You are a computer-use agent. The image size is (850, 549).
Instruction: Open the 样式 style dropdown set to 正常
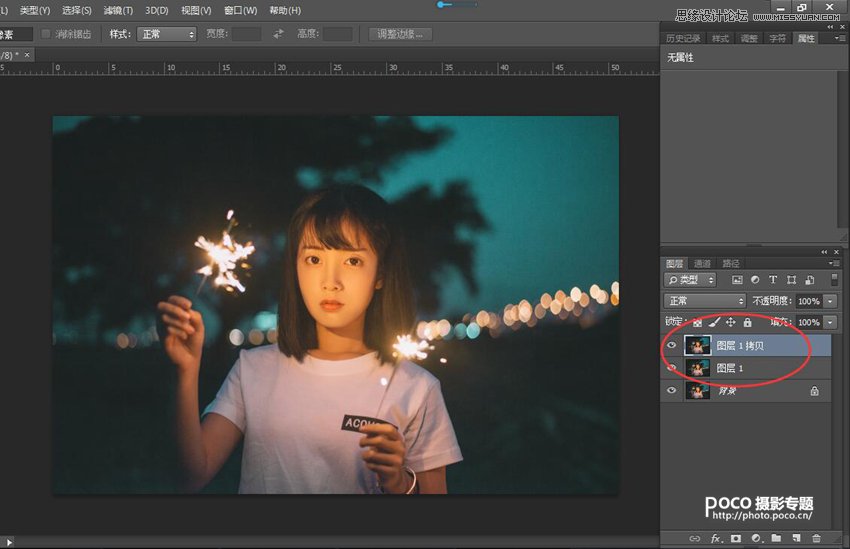point(166,34)
